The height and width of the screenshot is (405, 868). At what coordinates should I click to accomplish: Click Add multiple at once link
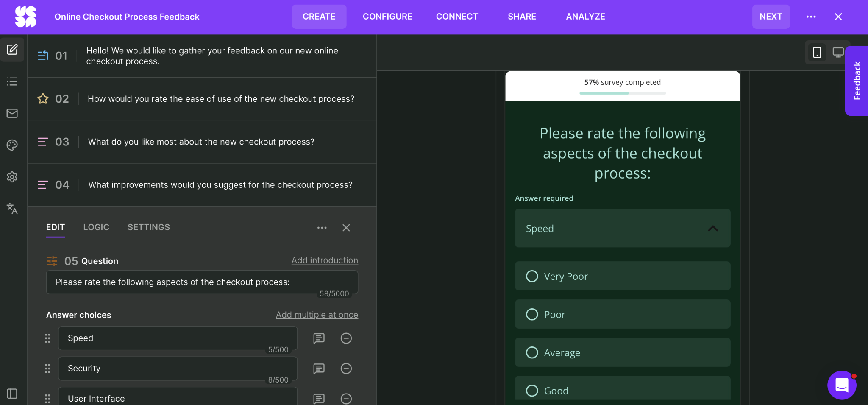[x=317, y=315]
